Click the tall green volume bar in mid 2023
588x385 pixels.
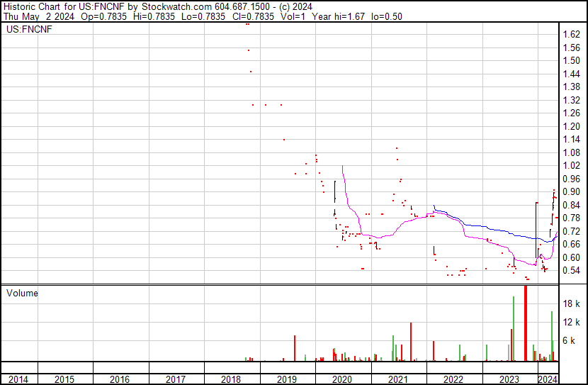514,329
